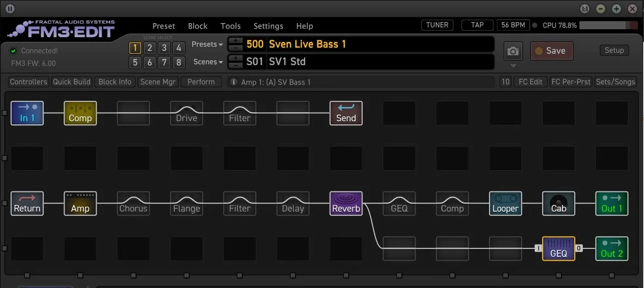Click the preset name Sven Live Bass 1

tap(307, 44)
